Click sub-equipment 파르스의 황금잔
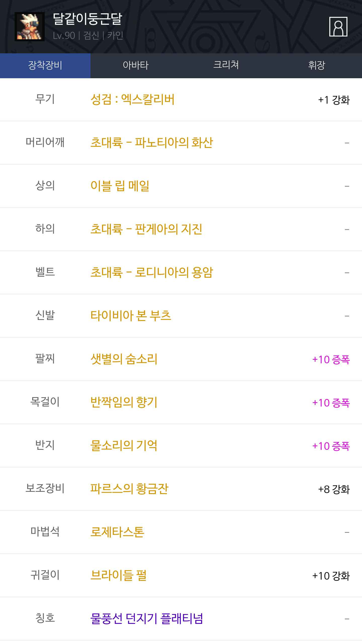 coord(129,489)
